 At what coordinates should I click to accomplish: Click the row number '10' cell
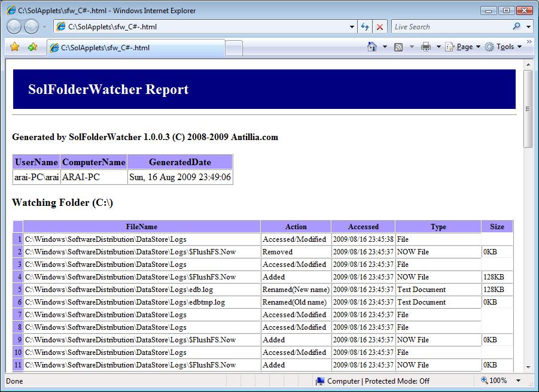18,353
